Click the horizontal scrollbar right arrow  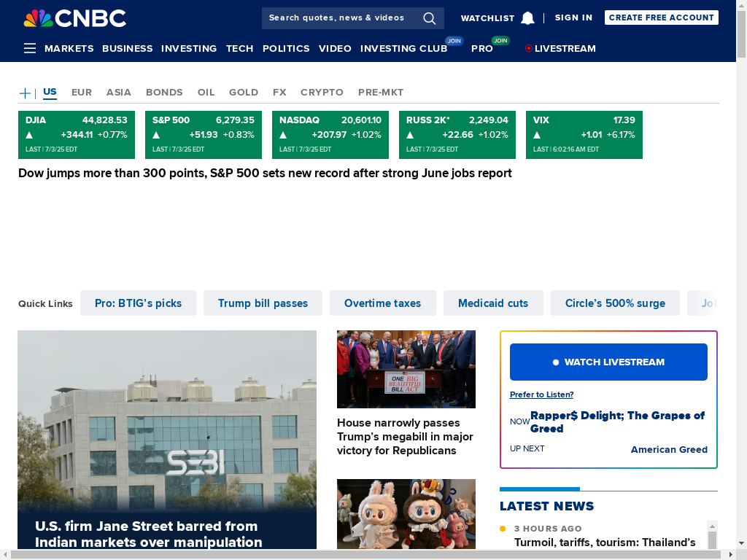(x=730, y=555)
